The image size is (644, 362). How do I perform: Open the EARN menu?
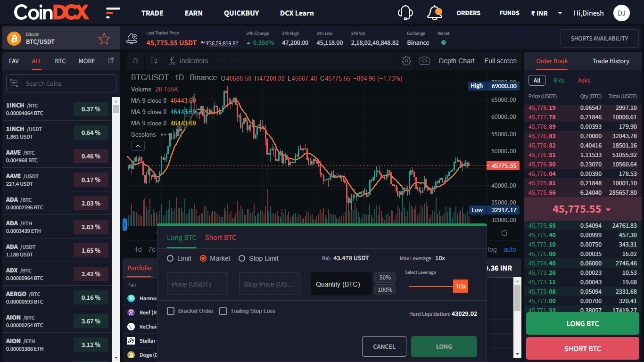point(194,13)
